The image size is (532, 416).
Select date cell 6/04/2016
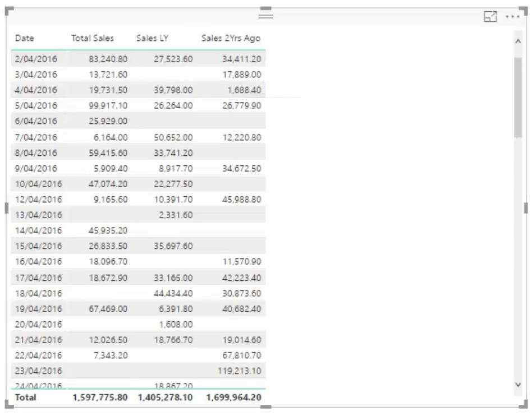click(36, 121)
